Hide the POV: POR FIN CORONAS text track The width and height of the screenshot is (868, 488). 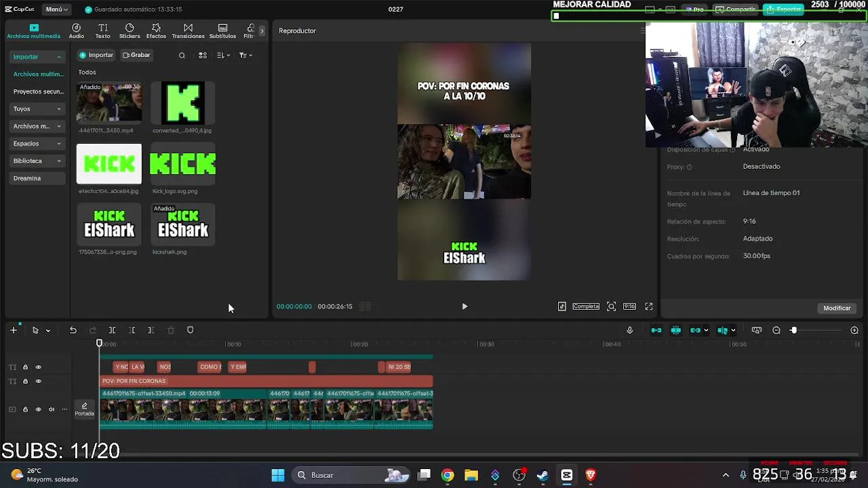click(38, 381)
